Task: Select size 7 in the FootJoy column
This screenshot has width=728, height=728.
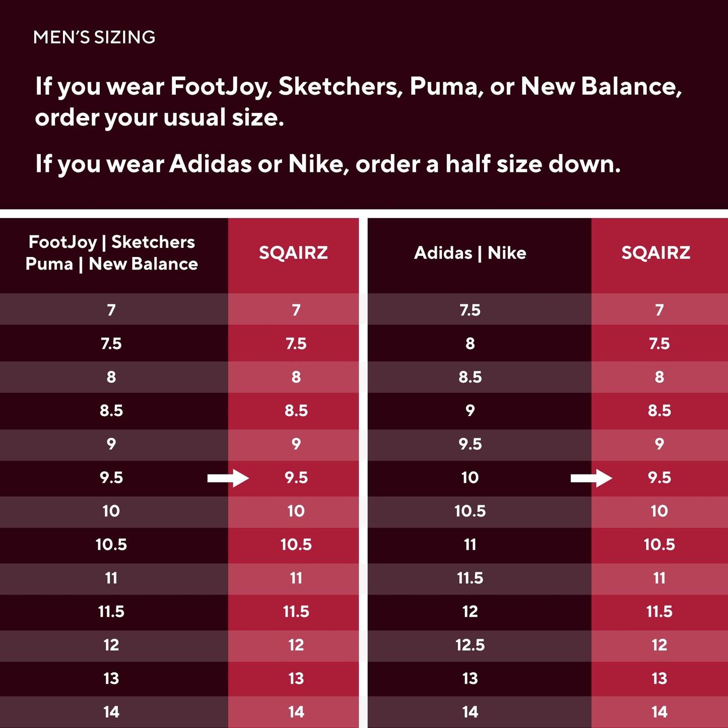Action: (111, 310)
